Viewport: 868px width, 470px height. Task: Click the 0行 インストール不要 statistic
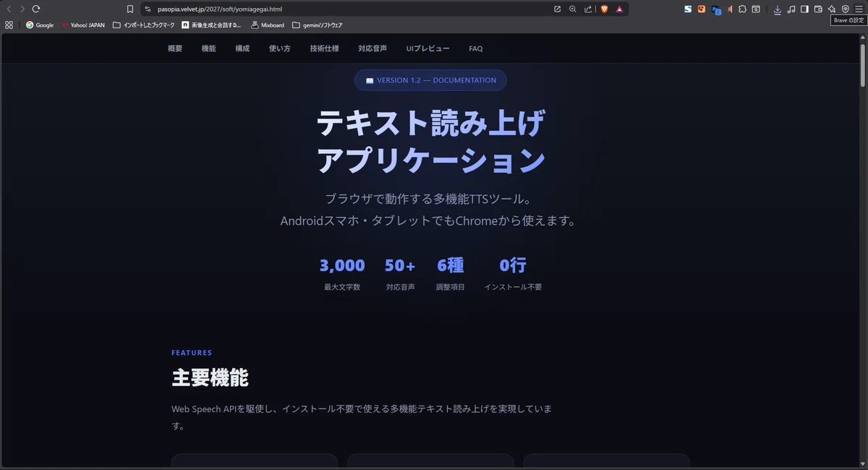513,274
